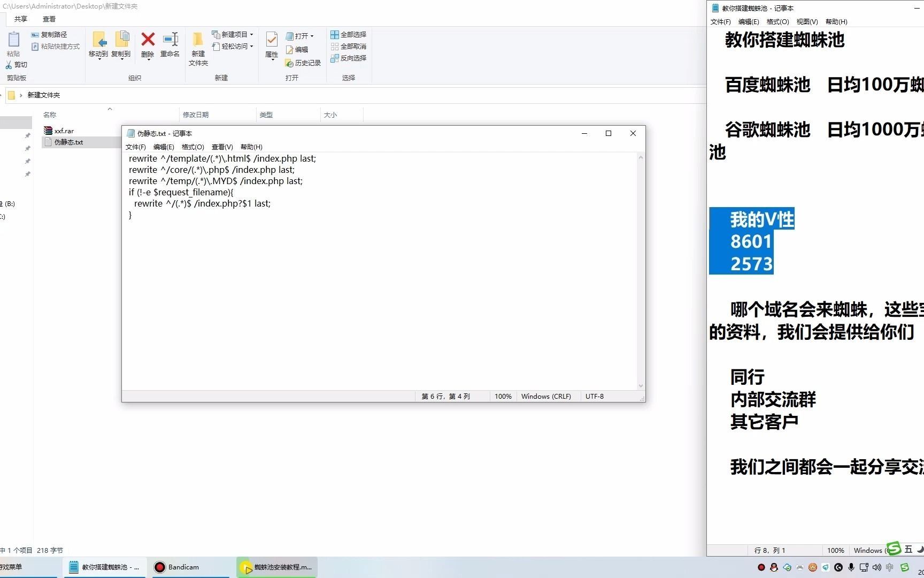
Task: Click the UTF-8 status bar entry
Action: (x=595, y=397)
